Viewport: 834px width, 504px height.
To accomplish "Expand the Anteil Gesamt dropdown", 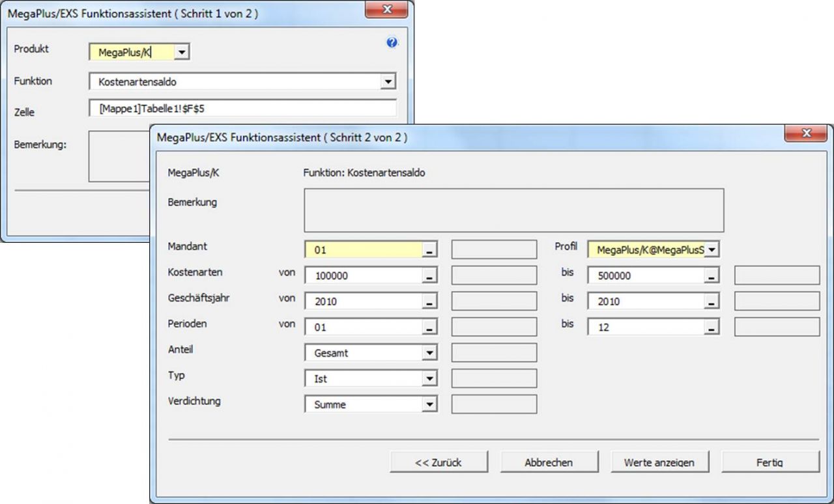I will tap(429, 353).
